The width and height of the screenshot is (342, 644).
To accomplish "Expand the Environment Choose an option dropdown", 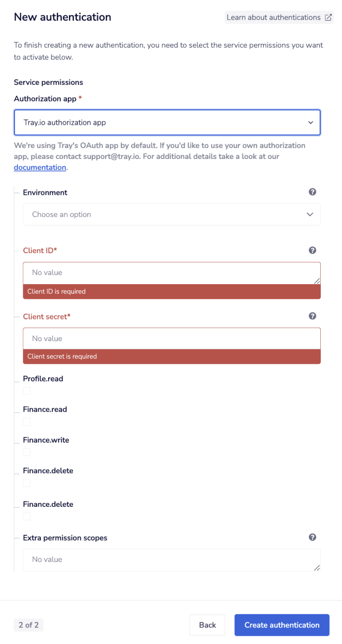I will pyautogui.click(x=172, y=214).
